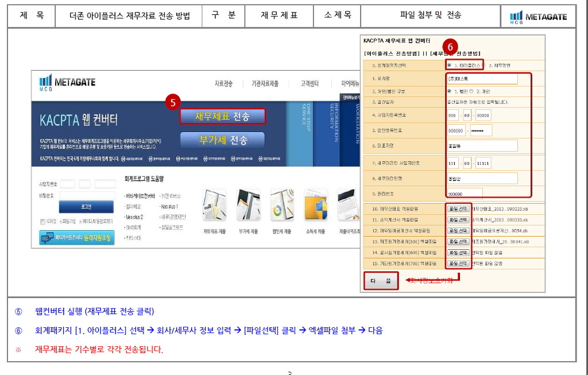This screenshot has height=375, width=588.
Task: Click 파일 선택 for 이익잉여금계산서 엑셀파일
Action: tap(458, 231)
